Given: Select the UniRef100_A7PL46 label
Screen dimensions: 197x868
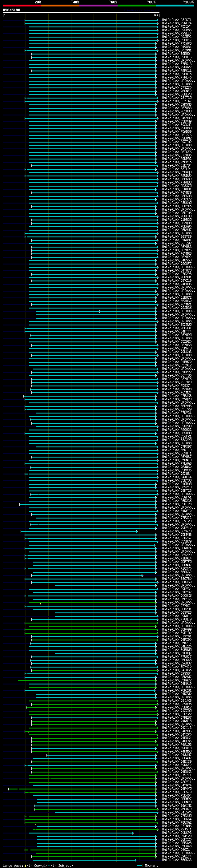Looking at the screenshot, I should (176, 78).
